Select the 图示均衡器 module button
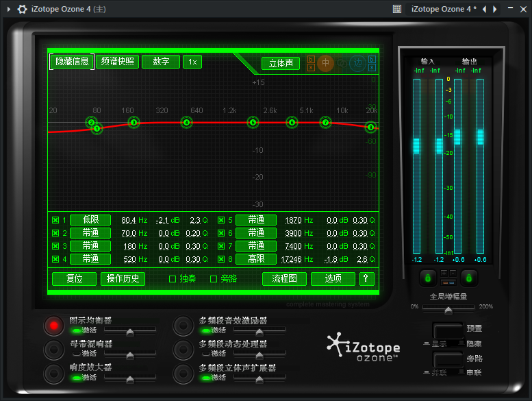 [54, 326]
